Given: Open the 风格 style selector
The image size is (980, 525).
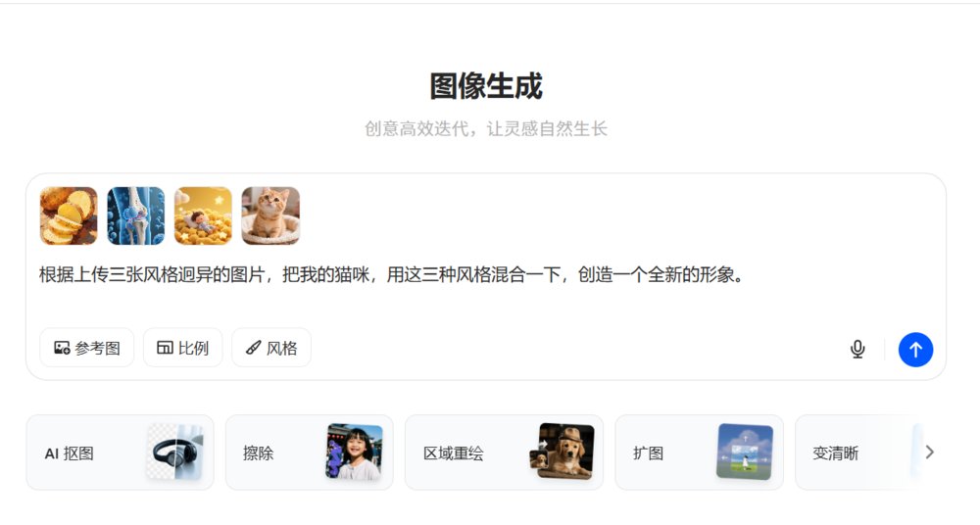Looking at the screenshot, I should pos(271,348).
